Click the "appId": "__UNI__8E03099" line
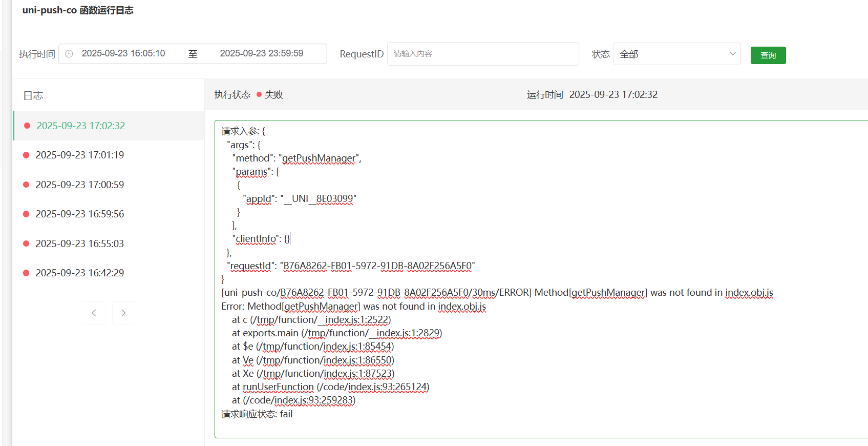Viewport: 868px width, 446px height. point(300,198)
